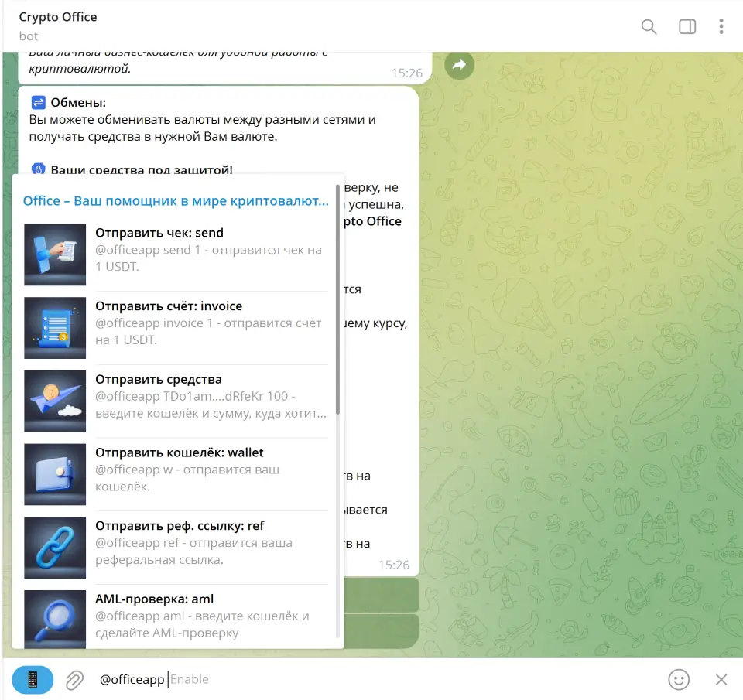Click the chain link referral thumbnail
The image size is (743, 700).
tap(55, 548)
